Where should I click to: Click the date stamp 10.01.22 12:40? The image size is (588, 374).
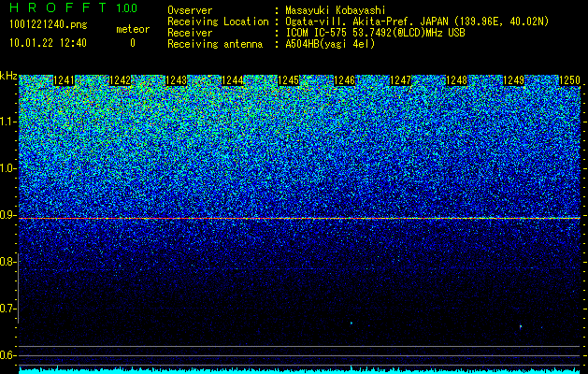point(48,43)
